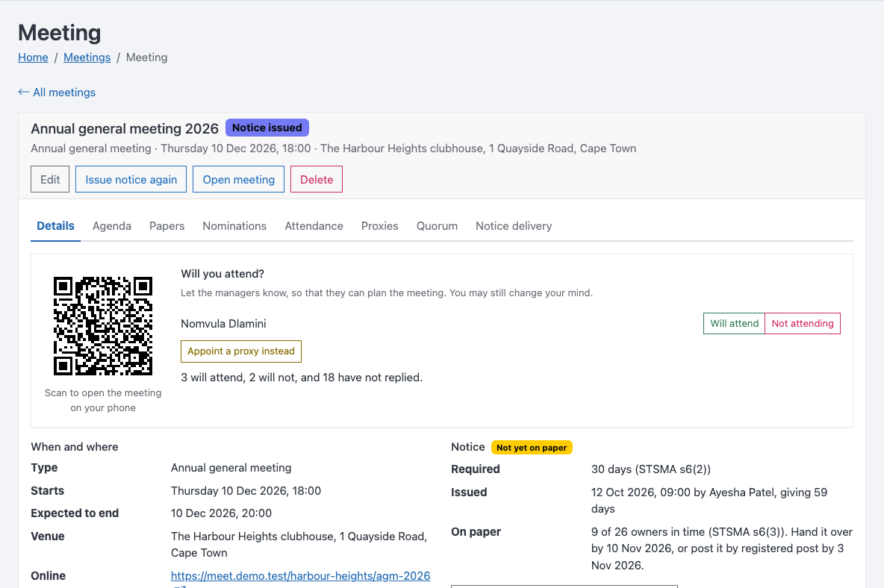Choose Not attending
This screenshot has width=884, height=588.
803,323
